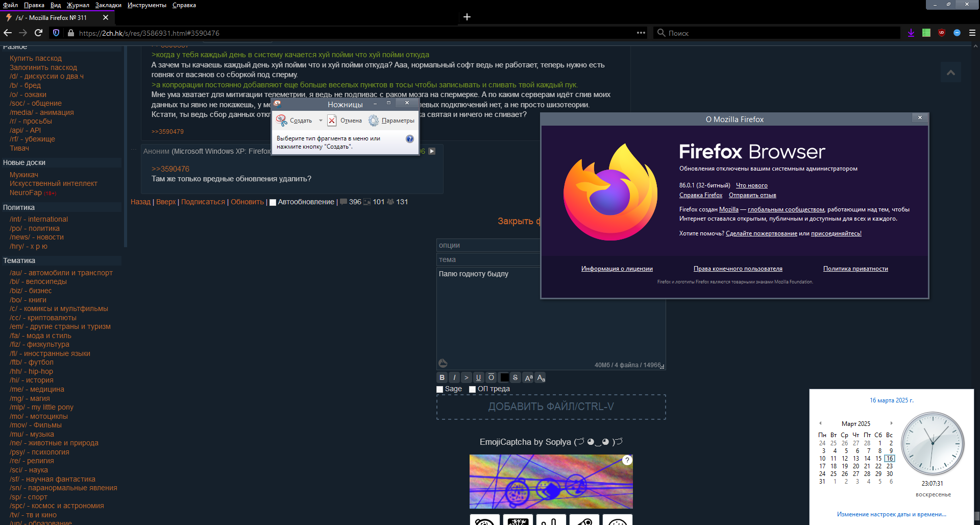
Task: Open Что нового link in About Firefox
Action: point(751,185)
